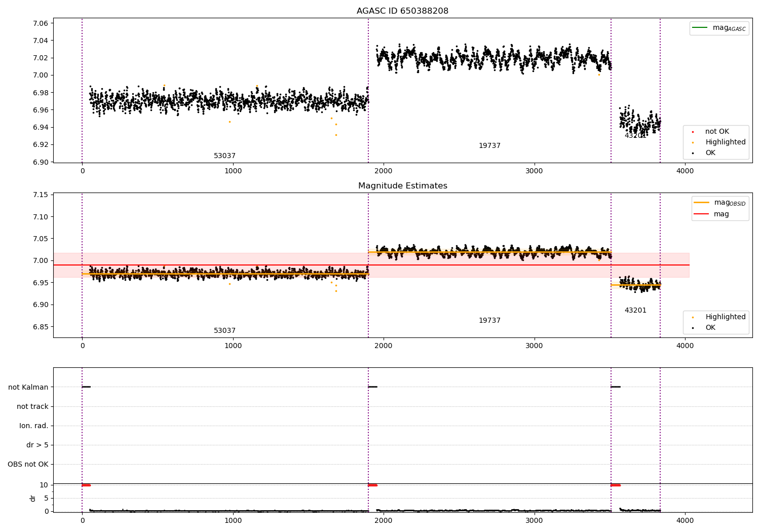Click obsid label 53037 in Magnitude Estimates plot
760x532 pixels.
click(224, 331)
